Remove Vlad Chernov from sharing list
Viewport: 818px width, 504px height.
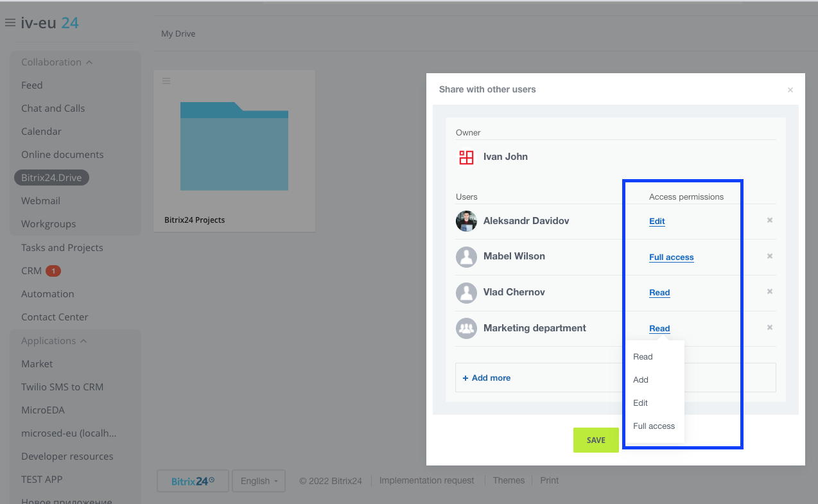click(x=770, y=291)
